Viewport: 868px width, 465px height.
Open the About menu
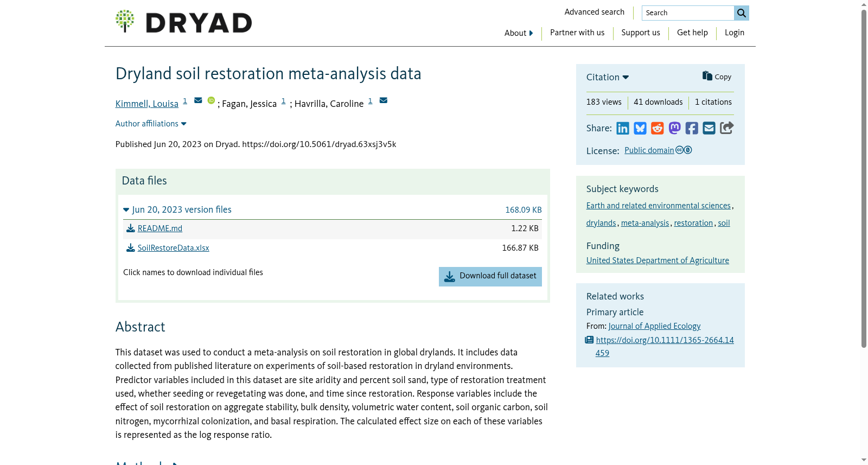point(519,33)
